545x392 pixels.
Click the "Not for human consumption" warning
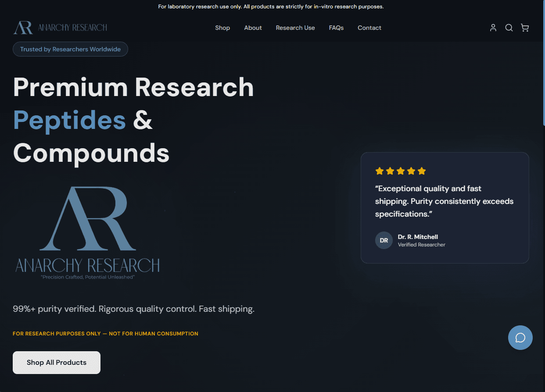pyautogui.click(x=105, y=334)
